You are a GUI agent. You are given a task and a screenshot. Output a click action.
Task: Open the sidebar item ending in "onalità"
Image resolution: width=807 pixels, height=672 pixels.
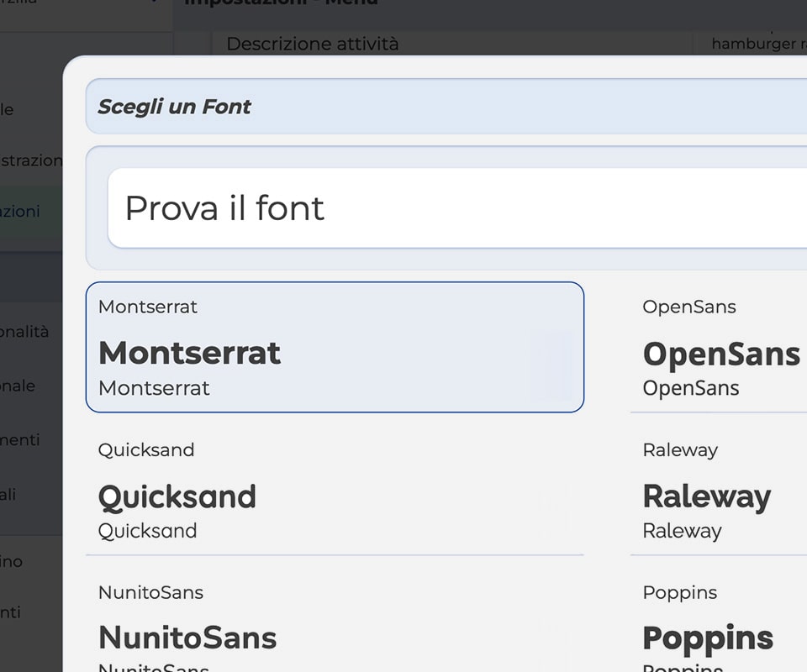[x=25, y=332]
